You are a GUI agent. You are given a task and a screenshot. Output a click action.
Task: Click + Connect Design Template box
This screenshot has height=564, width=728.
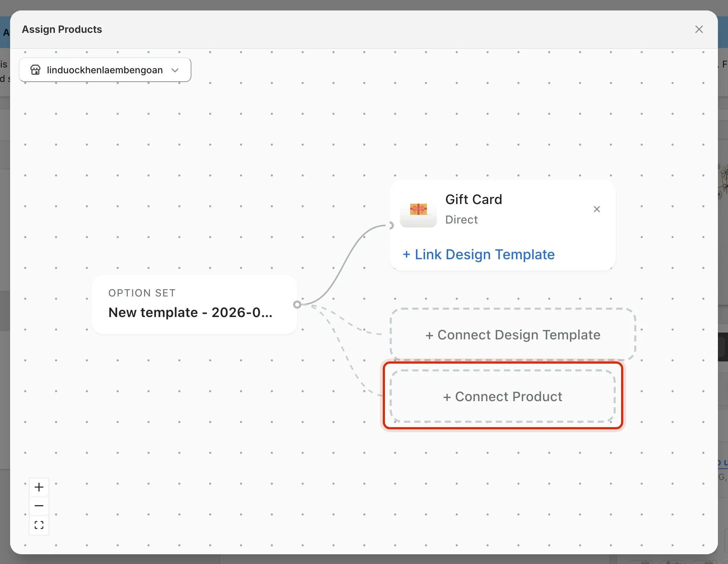click(x=513, y=335)
